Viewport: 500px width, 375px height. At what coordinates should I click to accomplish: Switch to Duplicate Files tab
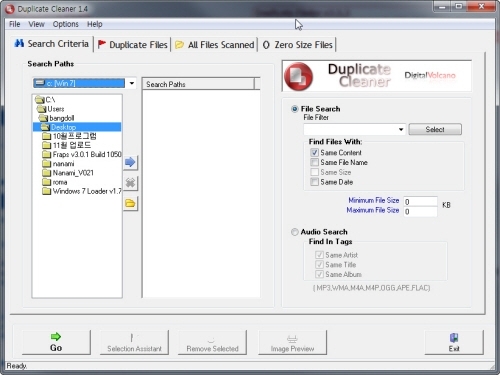pos(133,45)
